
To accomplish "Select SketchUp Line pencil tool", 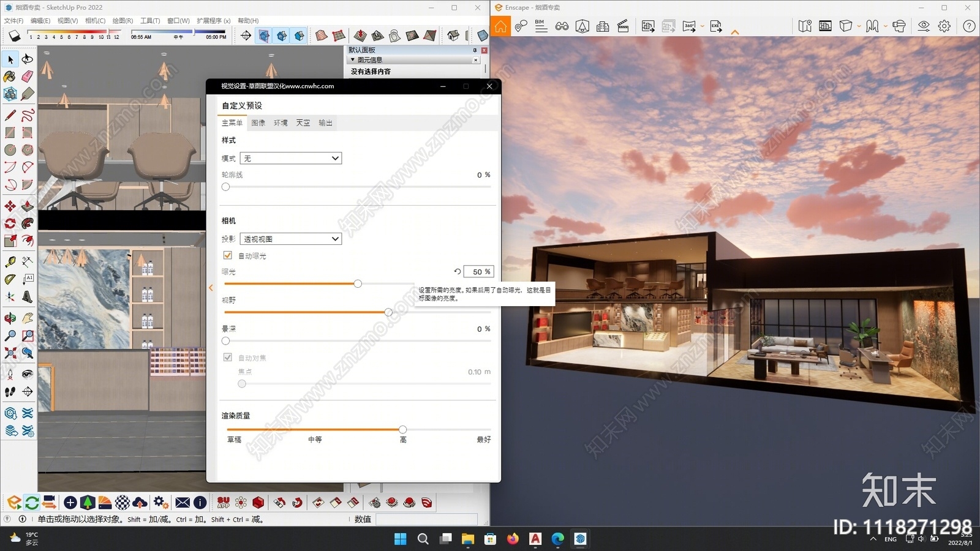I will pyautogui.click(x=10, y=115).
